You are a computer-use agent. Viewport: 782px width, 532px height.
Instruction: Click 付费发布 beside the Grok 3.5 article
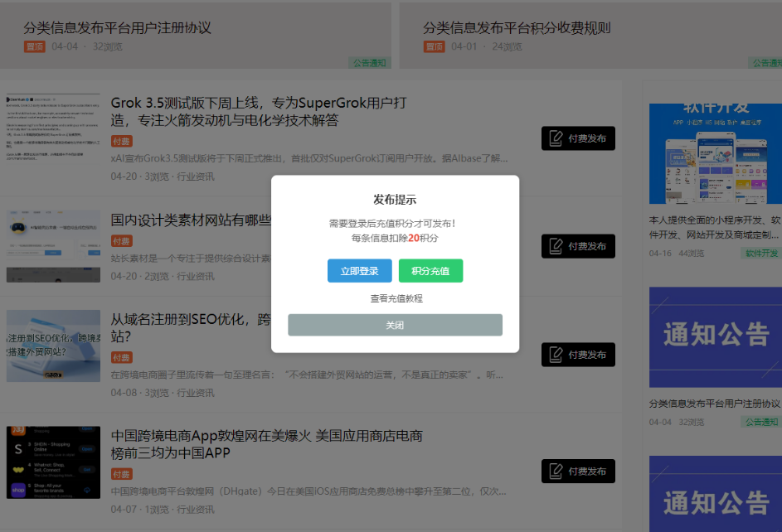(x=578, y=138)
